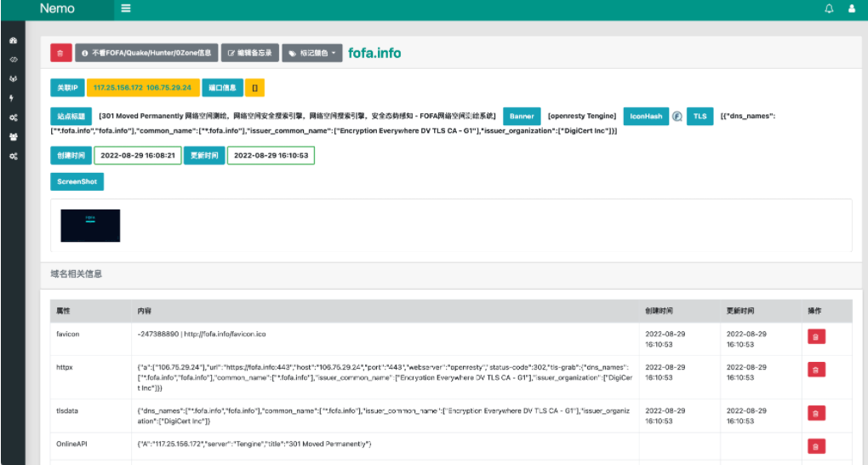868x465 pixels.
Task: Open the fox-shaped sidebar icon
Action: pos(14,78)
